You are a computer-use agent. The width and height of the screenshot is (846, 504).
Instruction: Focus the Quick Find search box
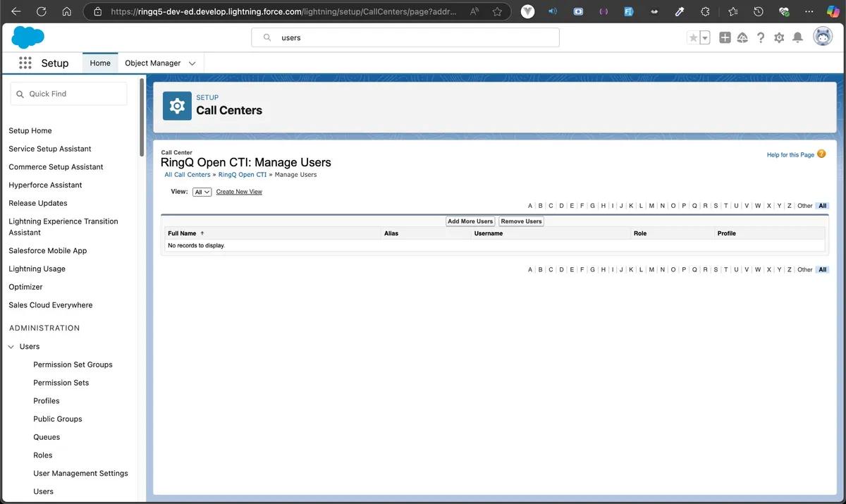pos(68,94)
